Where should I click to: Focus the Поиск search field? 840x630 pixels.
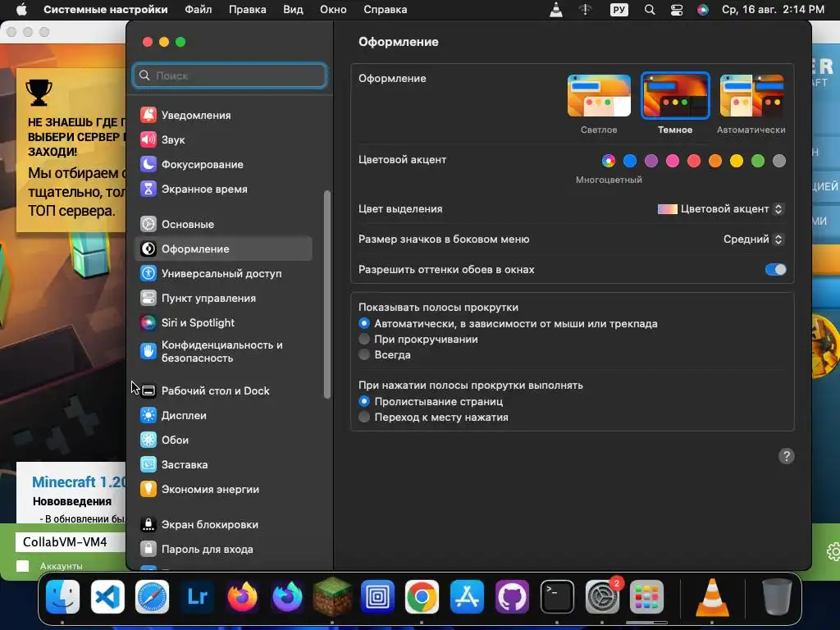tap(230, 75)
